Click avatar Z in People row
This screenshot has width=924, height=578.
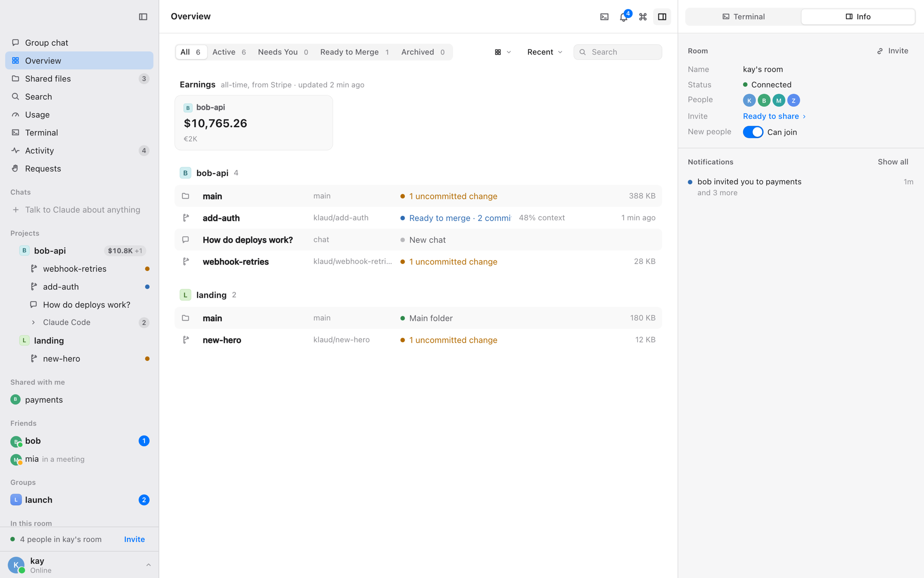tap(793, 100)
